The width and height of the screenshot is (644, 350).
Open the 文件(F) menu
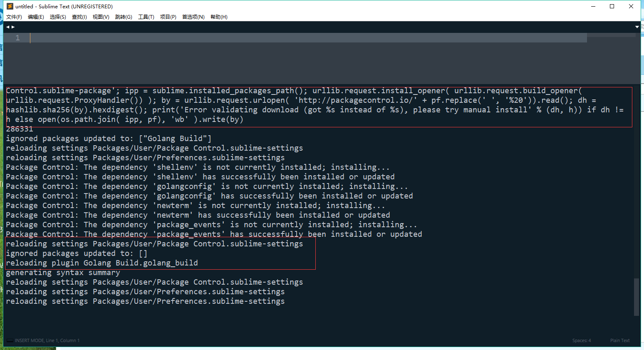(14, 17)
